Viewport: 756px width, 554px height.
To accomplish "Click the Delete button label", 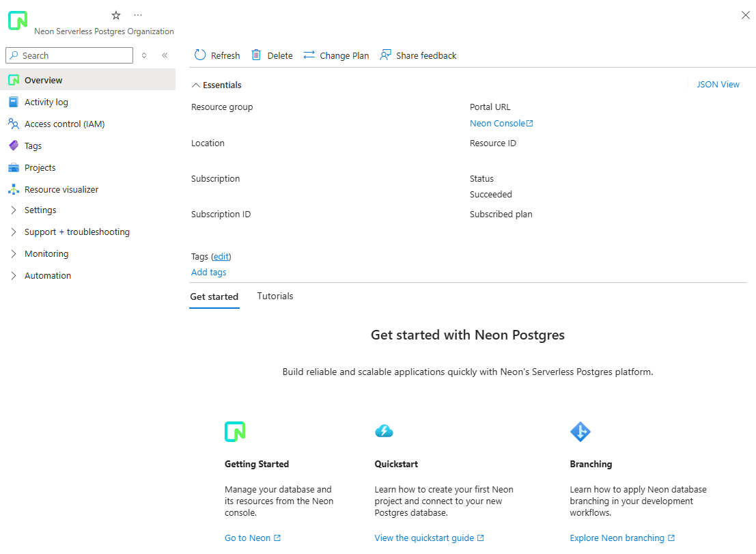I will pyautogui.click(x=279, y=55).
